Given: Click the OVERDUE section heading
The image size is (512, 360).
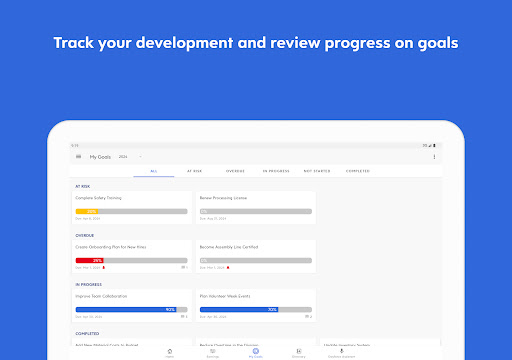Looking at the screenshot, I should (x=84, y=235).
